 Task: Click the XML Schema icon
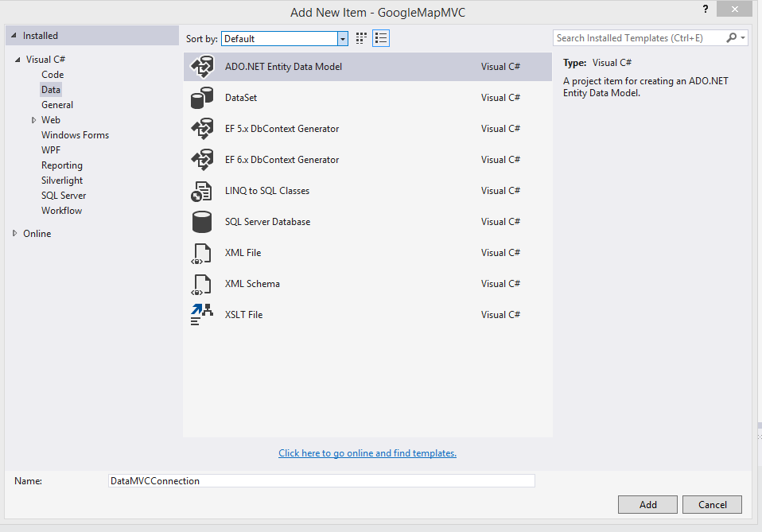(x=201, y=284)
